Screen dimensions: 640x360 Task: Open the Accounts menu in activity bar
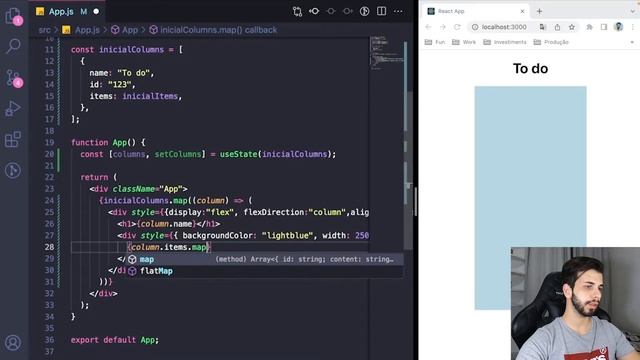pos(13,342)
